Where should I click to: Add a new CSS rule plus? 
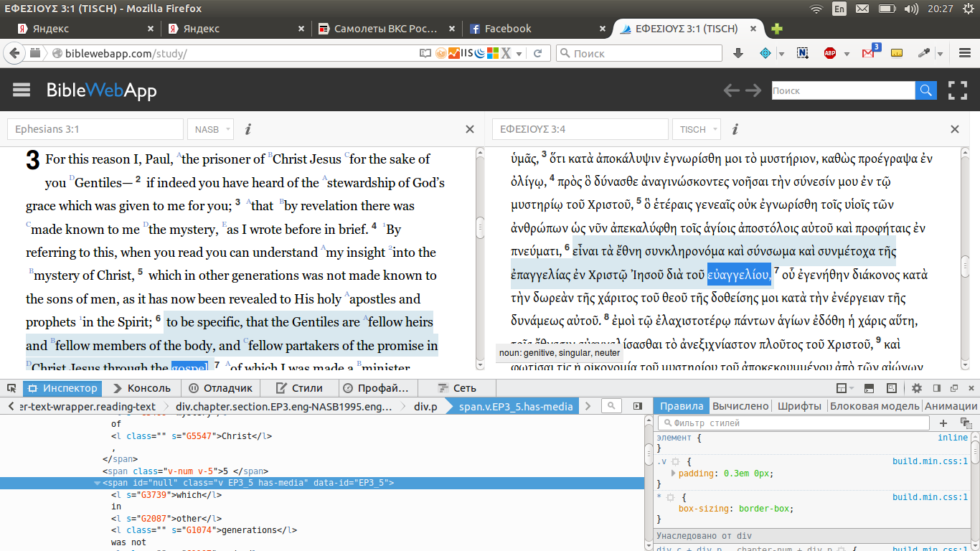coord(943,423)
